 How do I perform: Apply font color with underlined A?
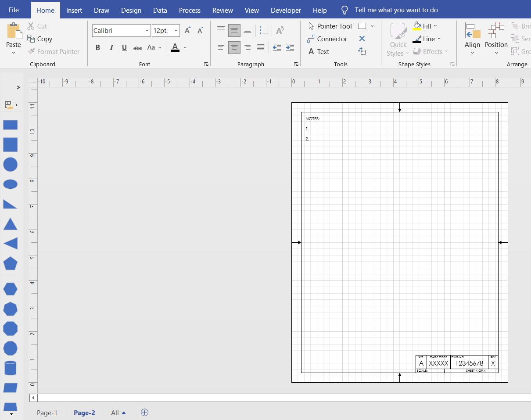[175, 47]
